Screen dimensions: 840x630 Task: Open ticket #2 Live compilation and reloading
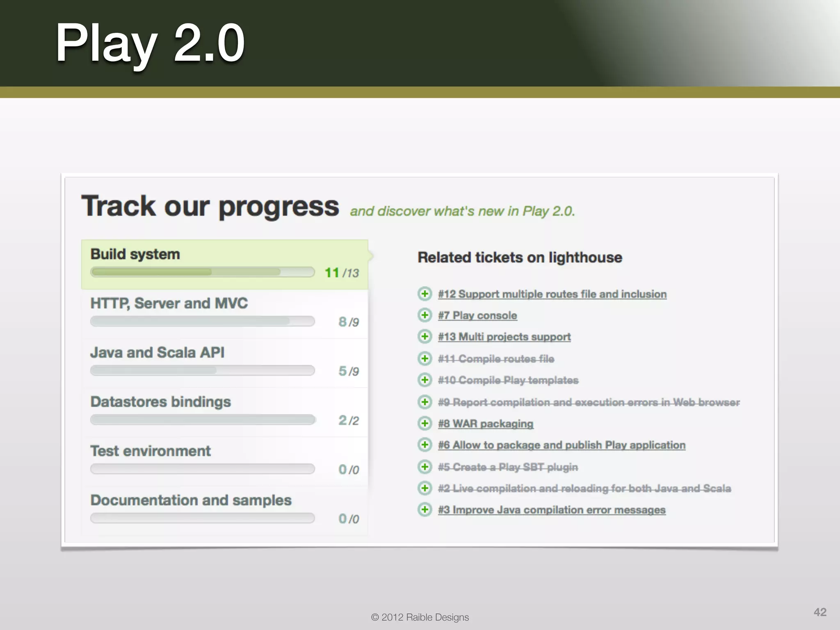pyautogui.click(x=584, y=488)
